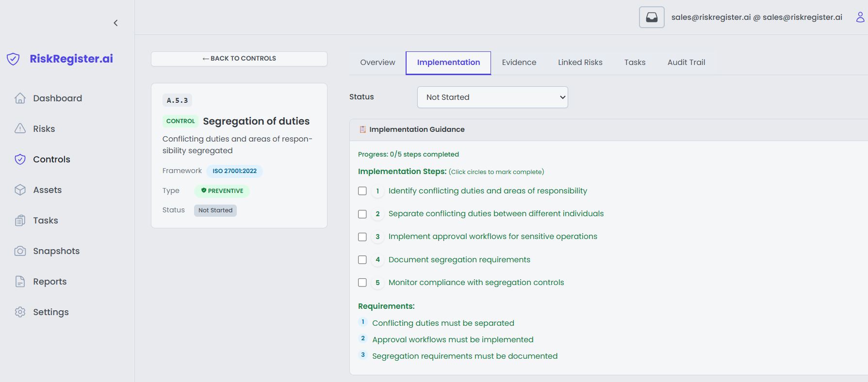Screen dimensions: 868x382
Task: Click the user profile icon
Action: 860,17
